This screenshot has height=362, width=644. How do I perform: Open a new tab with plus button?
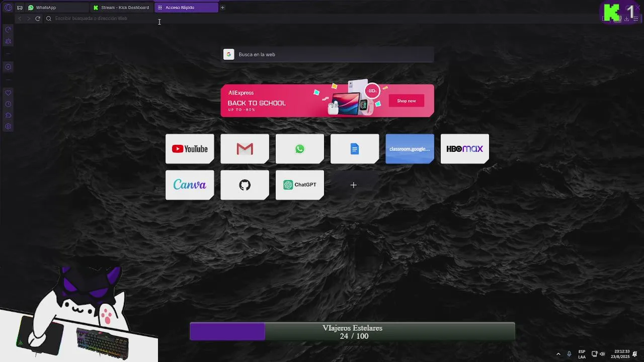pyautogui.click(x=222, y=8)
